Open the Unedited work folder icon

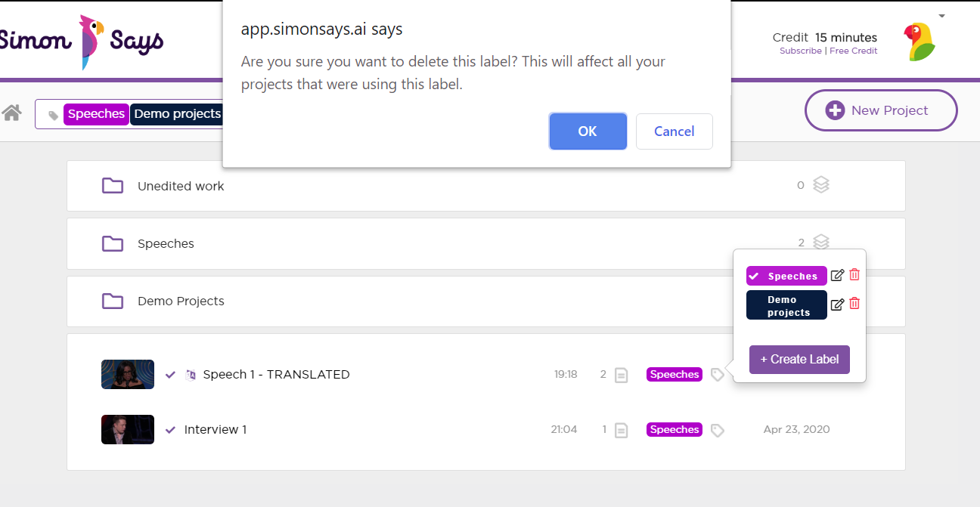[x=113, y=186]
